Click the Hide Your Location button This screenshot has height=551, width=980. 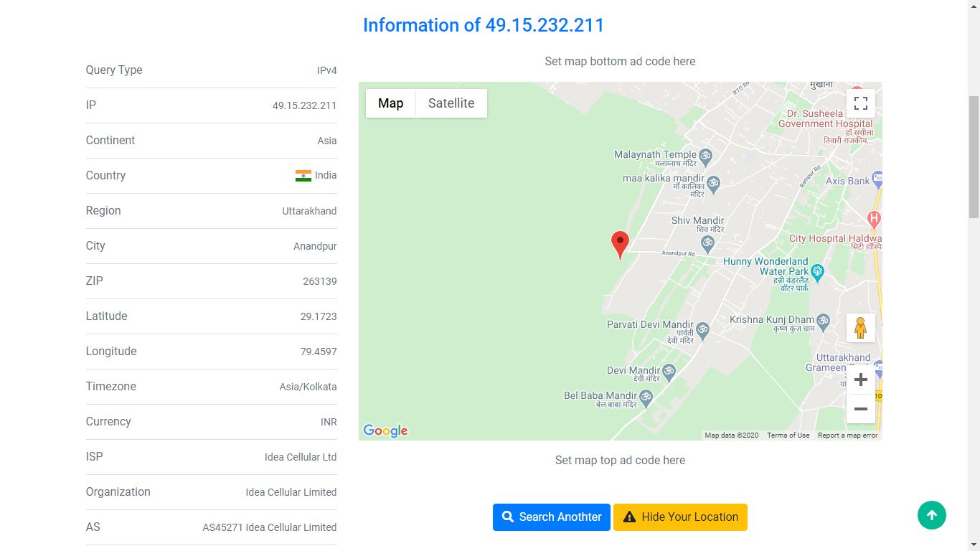pos(680,517)
